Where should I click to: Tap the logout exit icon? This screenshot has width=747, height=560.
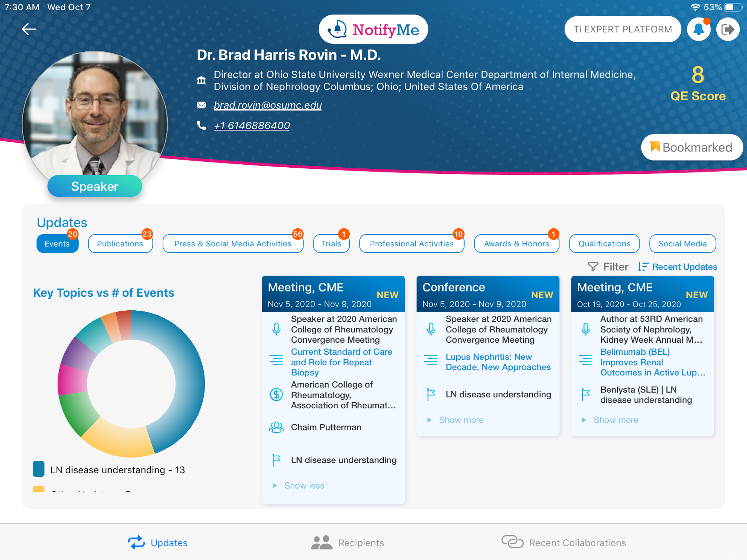tap(728, 29)
